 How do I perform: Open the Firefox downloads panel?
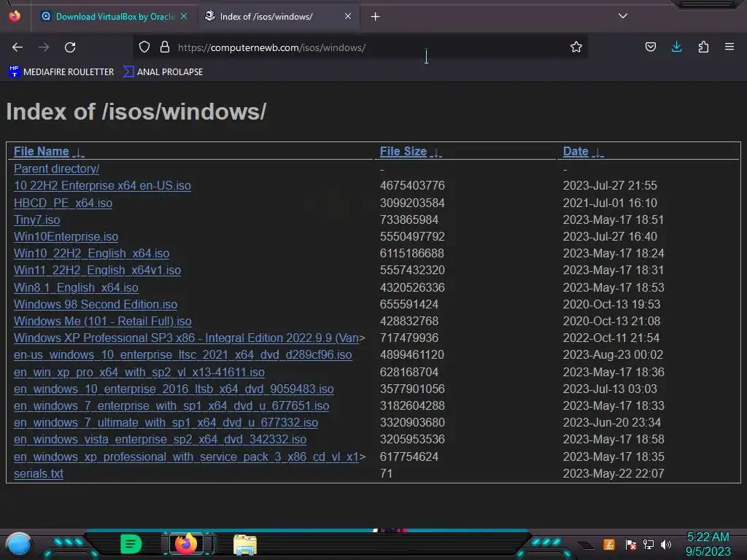pos(676,47)
